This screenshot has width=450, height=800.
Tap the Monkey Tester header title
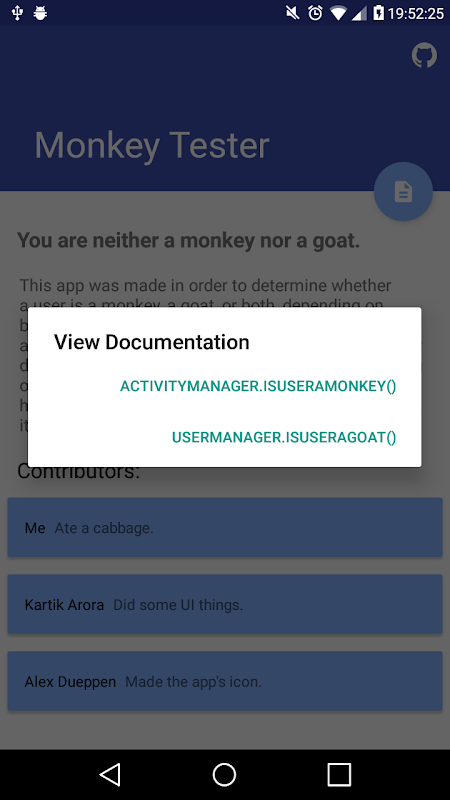point(152,145)
